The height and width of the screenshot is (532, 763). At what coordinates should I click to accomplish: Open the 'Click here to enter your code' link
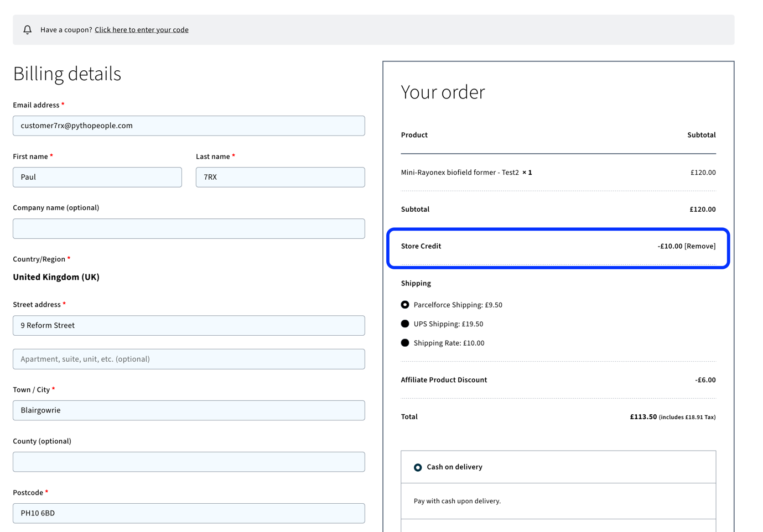click(142, 30)
